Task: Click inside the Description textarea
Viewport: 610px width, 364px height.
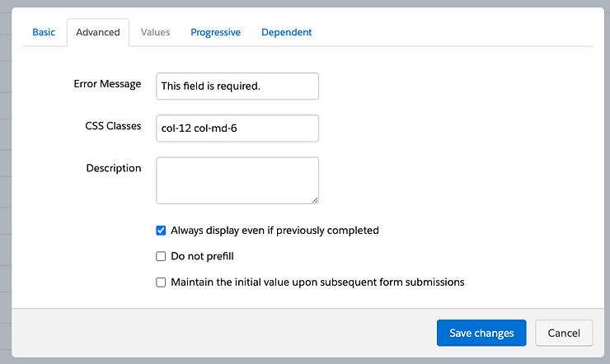Action: click(237, 180)
